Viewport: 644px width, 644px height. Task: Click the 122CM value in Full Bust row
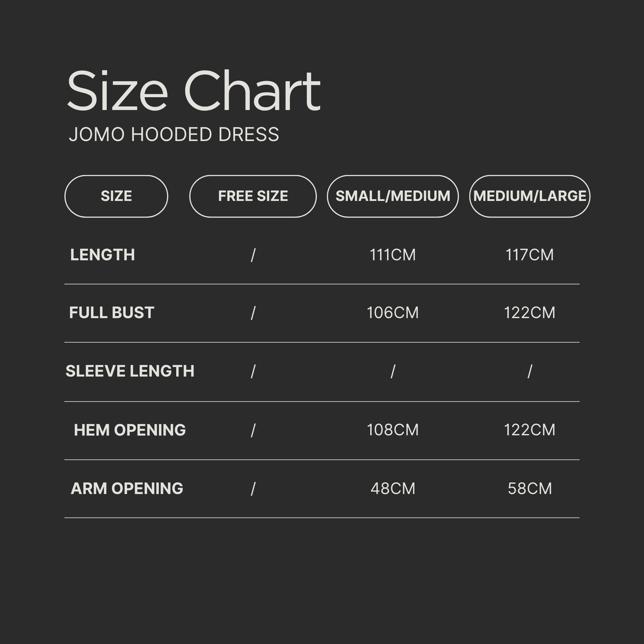530,313
